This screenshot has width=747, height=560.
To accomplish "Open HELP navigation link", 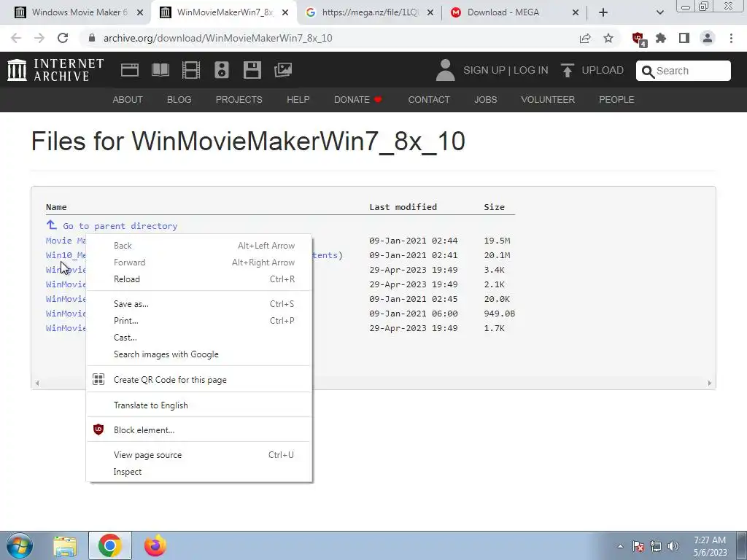I will 298,100.
